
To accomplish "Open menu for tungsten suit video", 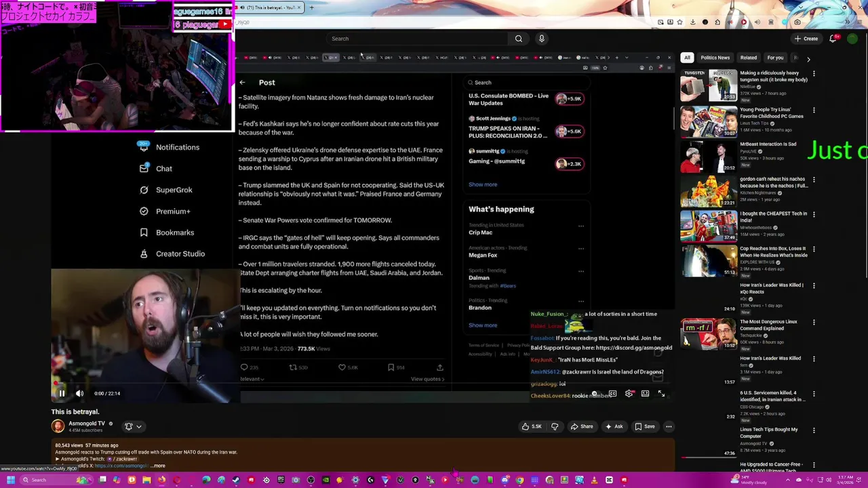I will [x=814, y=74].
